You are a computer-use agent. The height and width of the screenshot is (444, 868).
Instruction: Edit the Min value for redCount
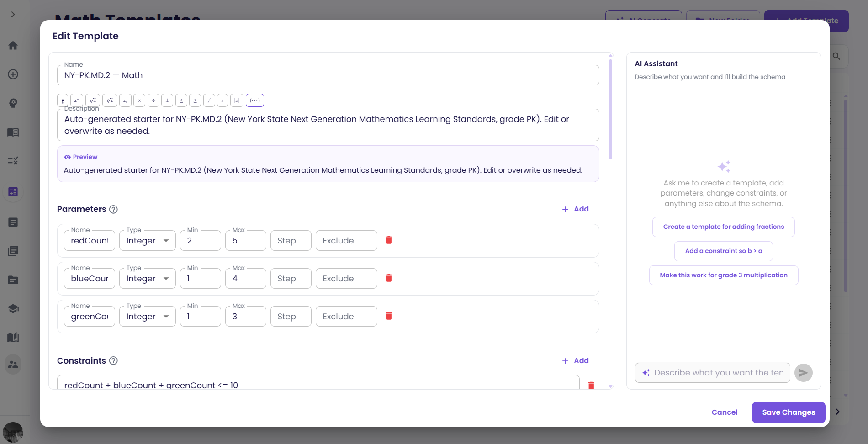tap(201, 241)
